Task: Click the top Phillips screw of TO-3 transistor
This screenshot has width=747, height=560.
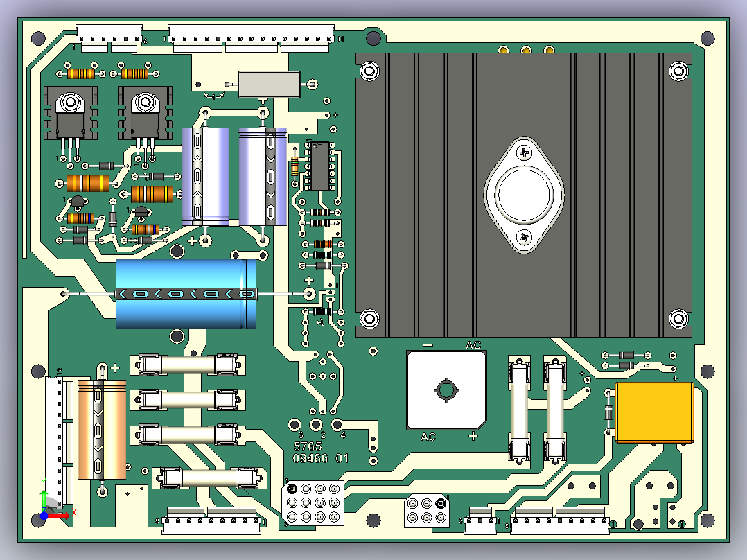Action: coord(524,152)
